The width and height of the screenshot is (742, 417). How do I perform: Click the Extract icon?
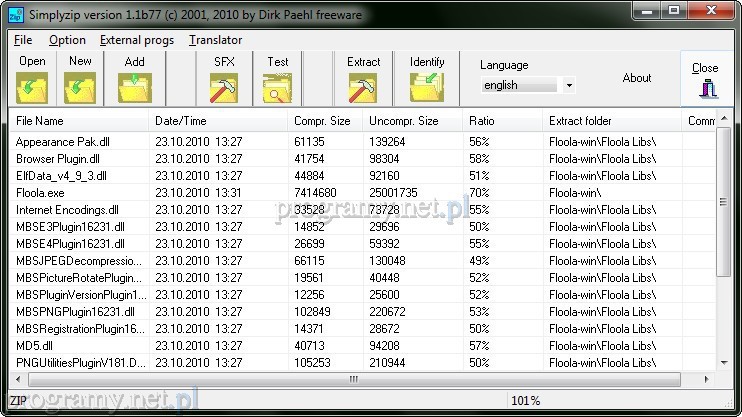(x=363, y=88)
